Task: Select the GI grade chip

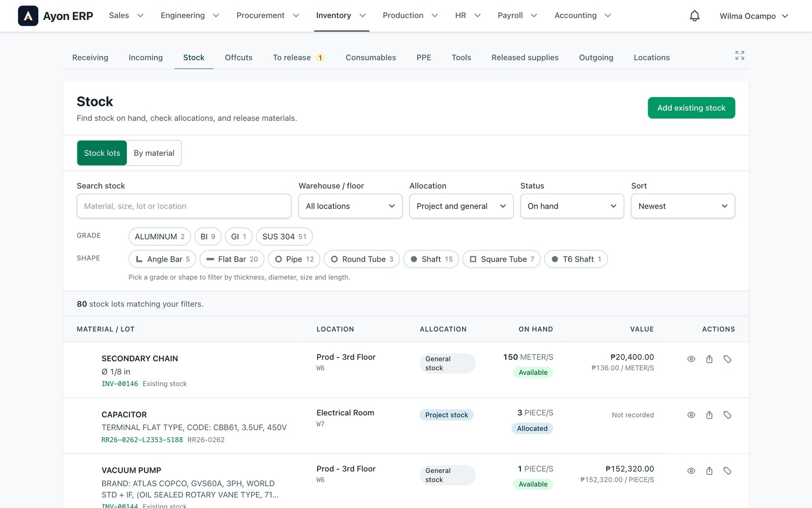Action: (x=239, y=237)
